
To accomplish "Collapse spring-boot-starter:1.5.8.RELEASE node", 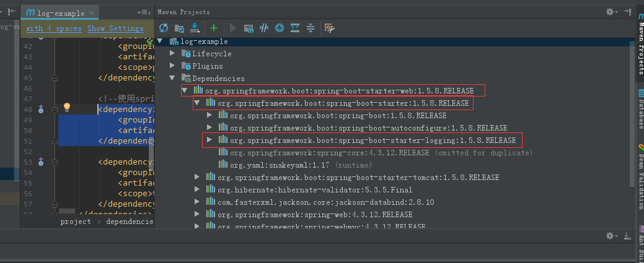I will pyautogui.click(x=197, y=103).
